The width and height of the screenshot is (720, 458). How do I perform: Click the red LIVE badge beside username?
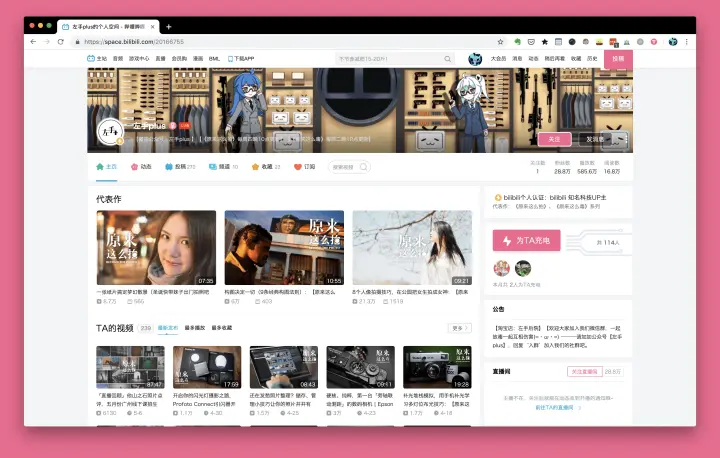[185, 125]
